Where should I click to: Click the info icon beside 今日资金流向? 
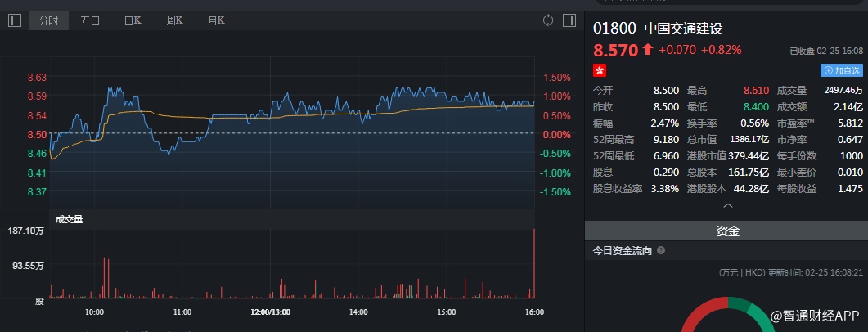(x=661, y=251)
